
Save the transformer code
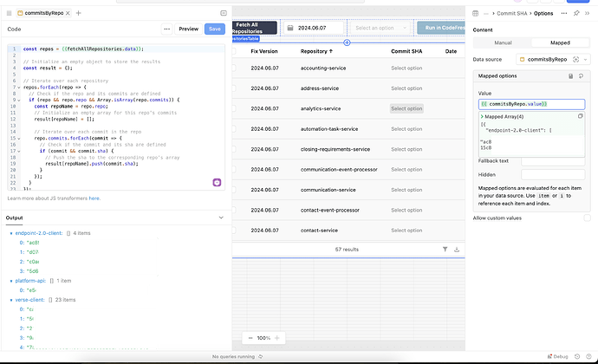point(215,29)
